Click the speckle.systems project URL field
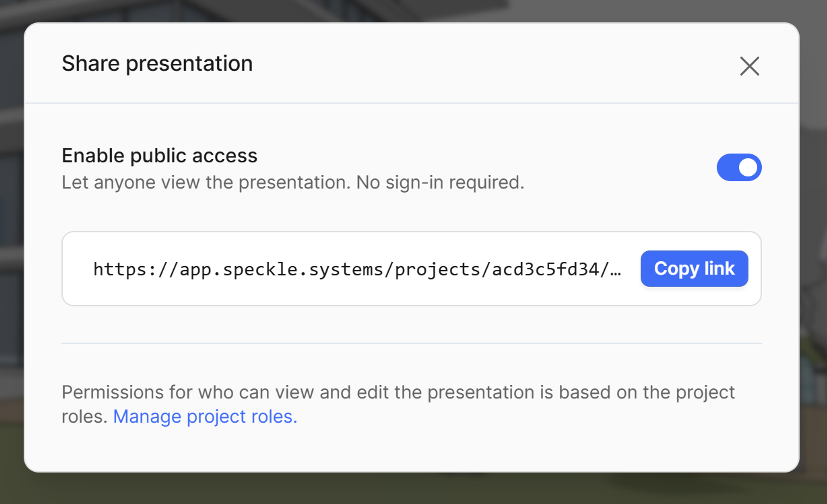This screenshot has height=504, width=827. pyautogui.click(x=357, y=269)
